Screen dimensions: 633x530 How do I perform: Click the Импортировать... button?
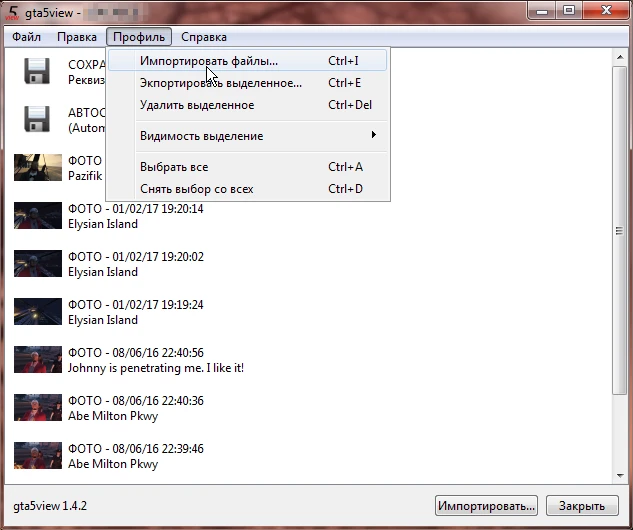tap(486, 506)
